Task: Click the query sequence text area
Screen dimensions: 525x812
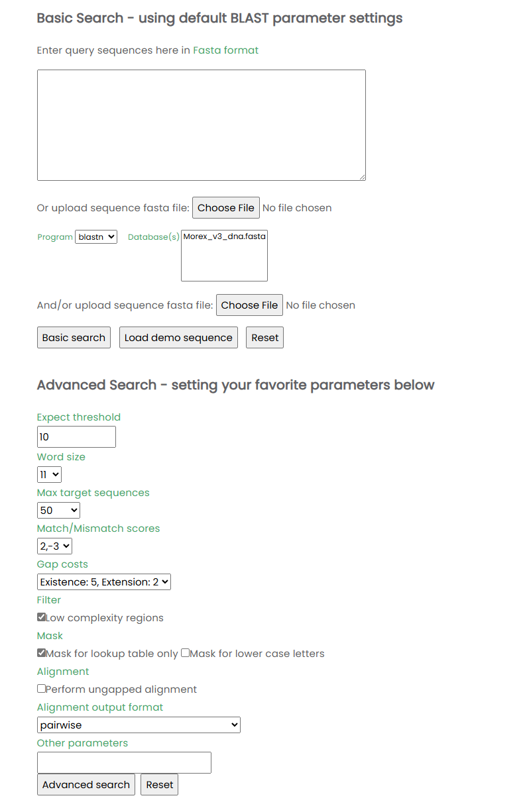Action: (x=201, y=125)
